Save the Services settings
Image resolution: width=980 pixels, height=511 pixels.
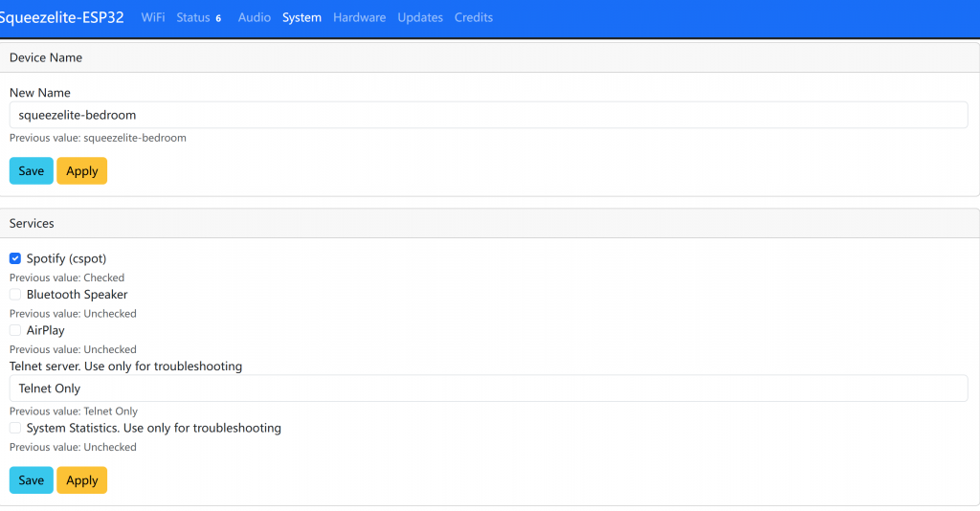pos(32,479)
